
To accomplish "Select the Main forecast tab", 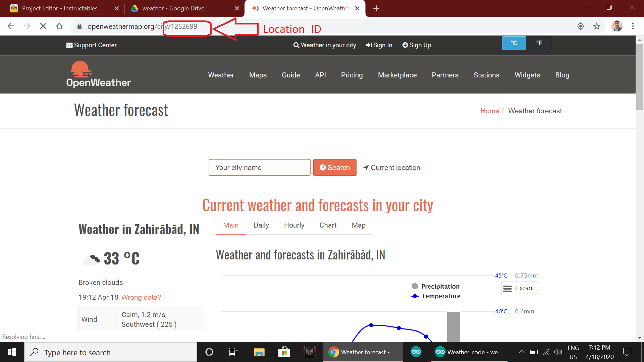I will (x=231, y=225).
